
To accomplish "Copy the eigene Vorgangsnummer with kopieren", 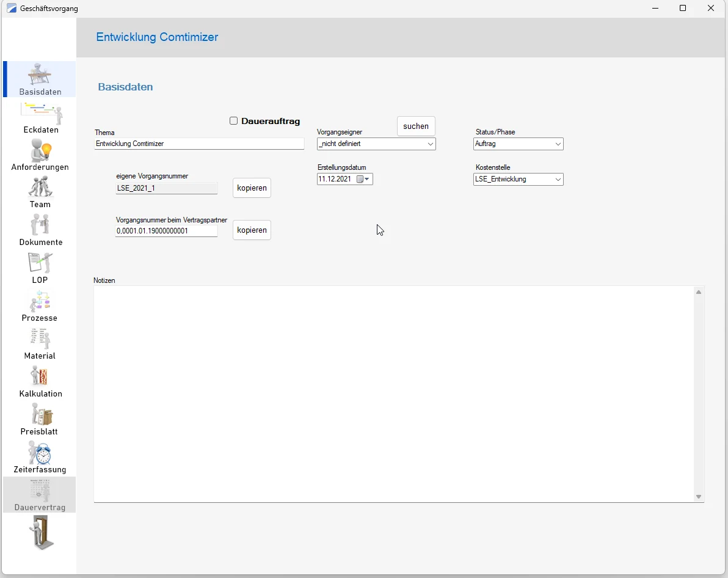I will click(252, 188).
